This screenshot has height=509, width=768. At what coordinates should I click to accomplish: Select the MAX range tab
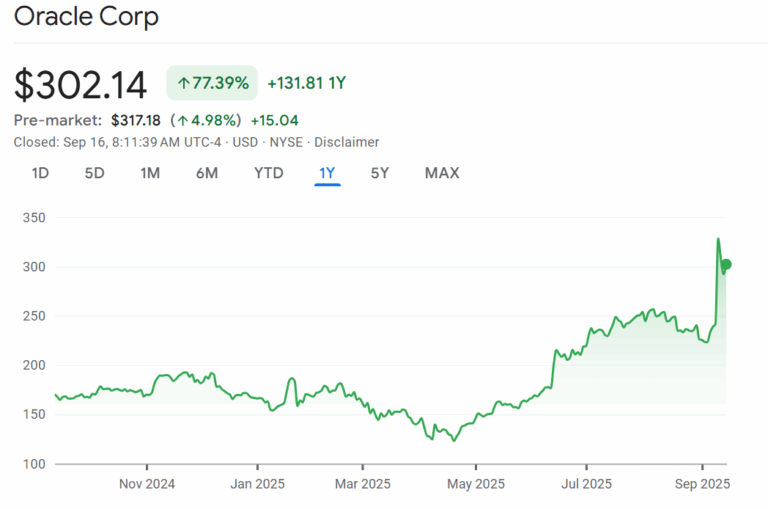click(x=442, y=173)
